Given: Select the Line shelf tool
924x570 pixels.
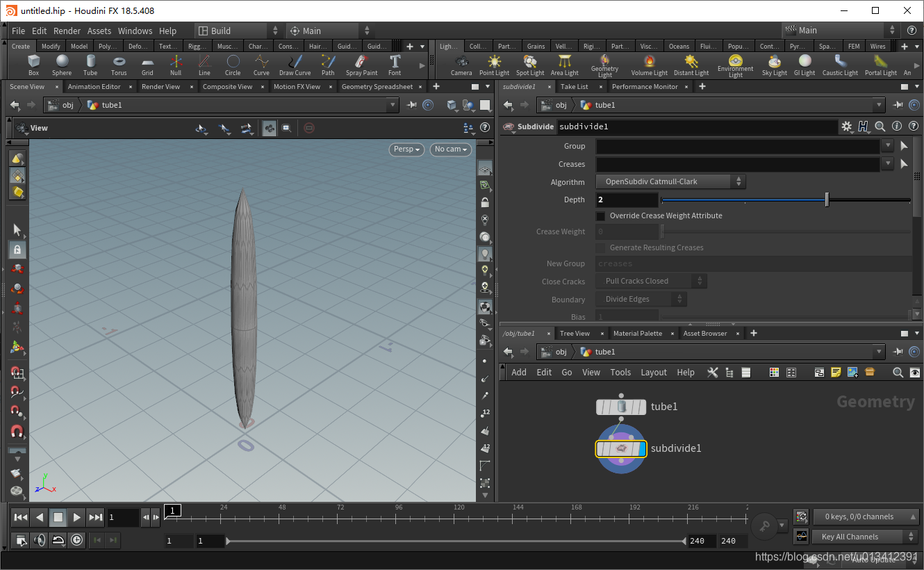Looking at the screenshot, I should click(204, 65).
